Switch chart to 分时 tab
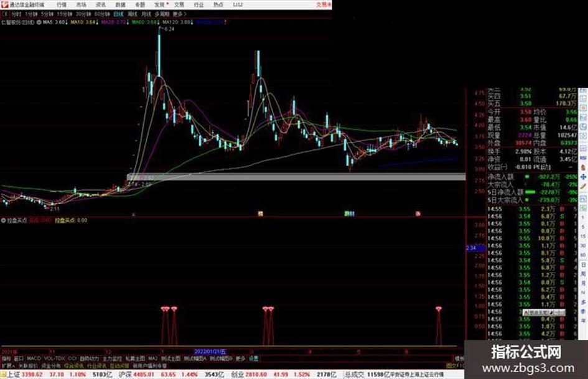The image size is (588, 379). click(16, 14)
